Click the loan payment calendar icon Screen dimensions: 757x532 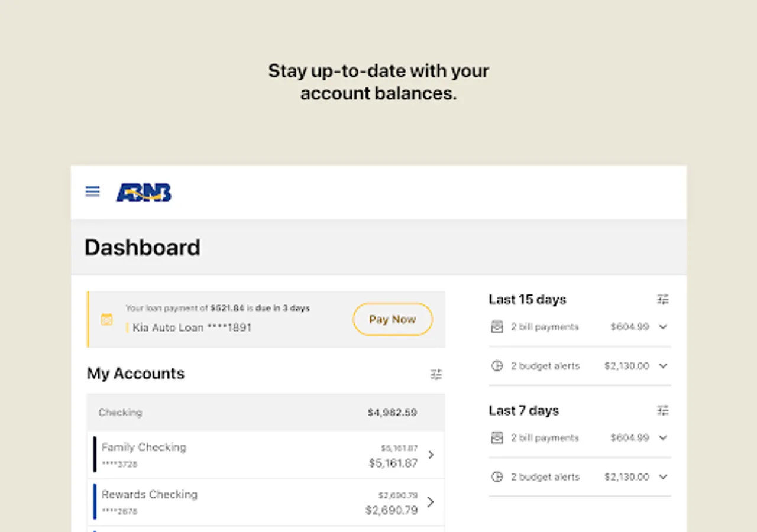106,319
